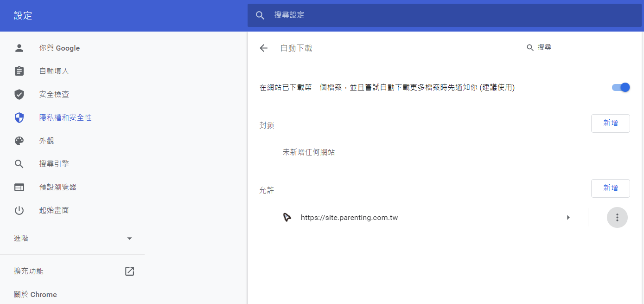Click the 預設瀏覽器 browser window icon
Image resolution: width=644 pixels, height=304 pixels.
coord(19,188)
